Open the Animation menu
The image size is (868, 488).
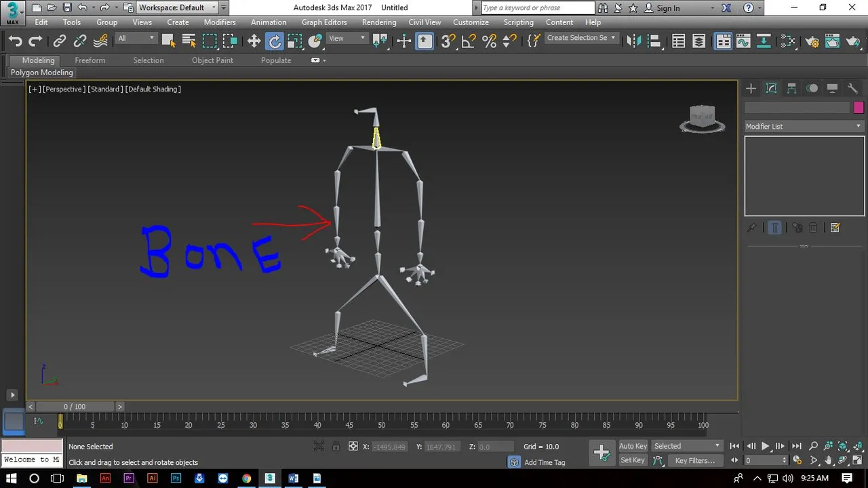[269, 22]
